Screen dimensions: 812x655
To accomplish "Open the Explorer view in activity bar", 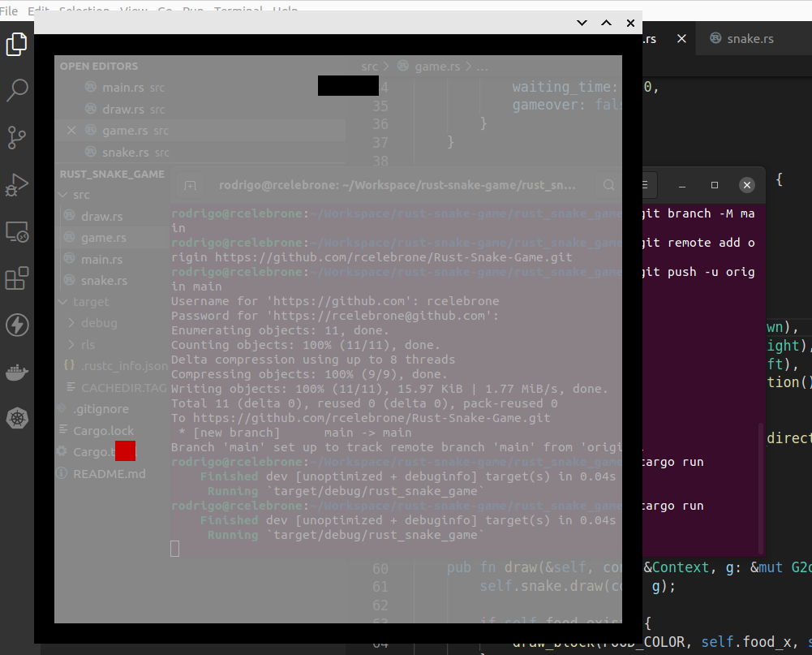I will [17, 45].
